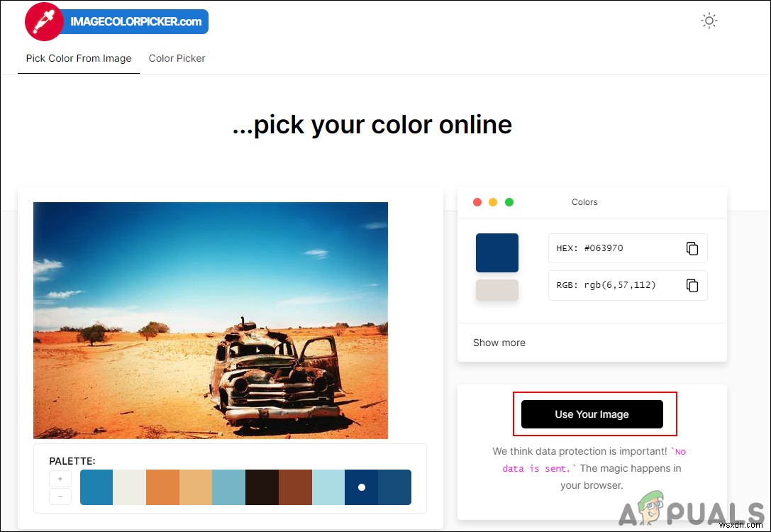Click the red dot on the Colors panel
The image size is (771, 532).
tap(477, 201)
